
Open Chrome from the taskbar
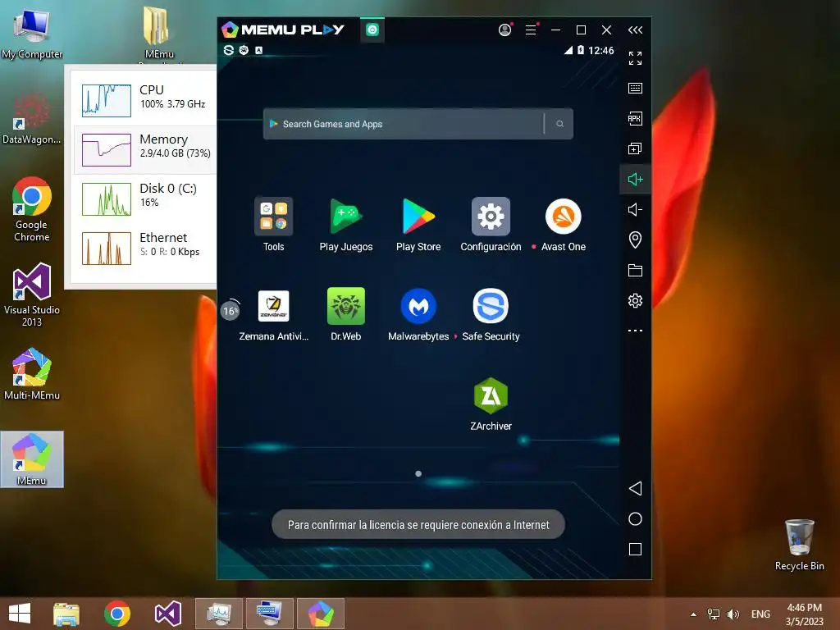117,614
